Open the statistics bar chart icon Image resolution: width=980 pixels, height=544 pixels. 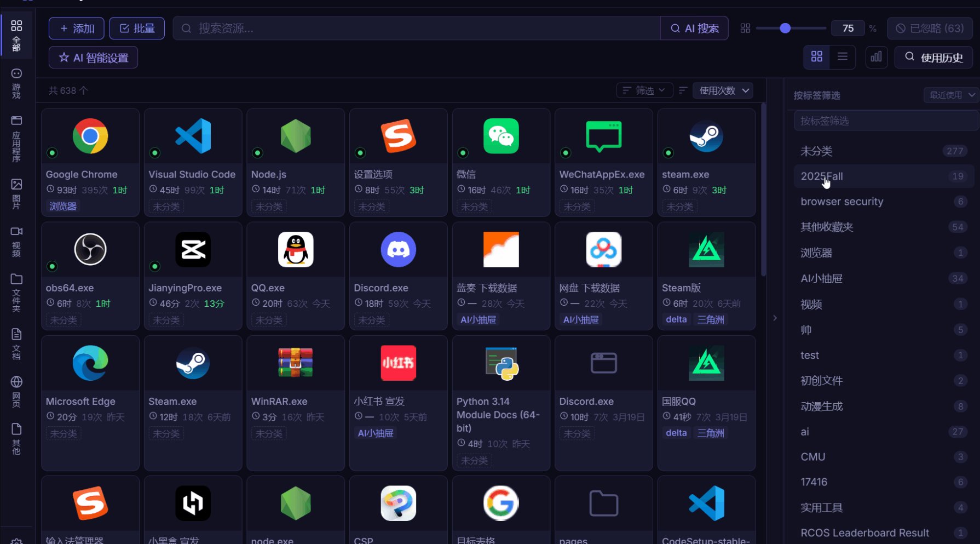pyautogui.click(x=876, y=57)
